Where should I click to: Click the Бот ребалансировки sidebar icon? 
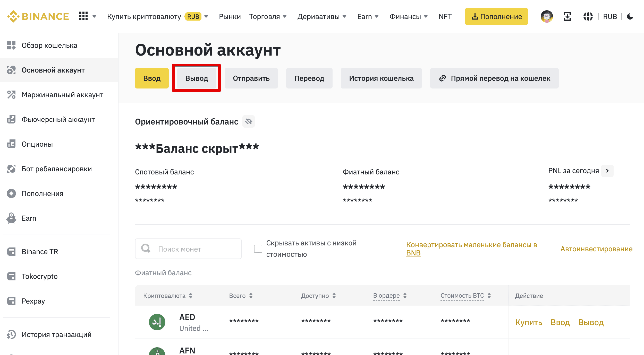[11, 169]
